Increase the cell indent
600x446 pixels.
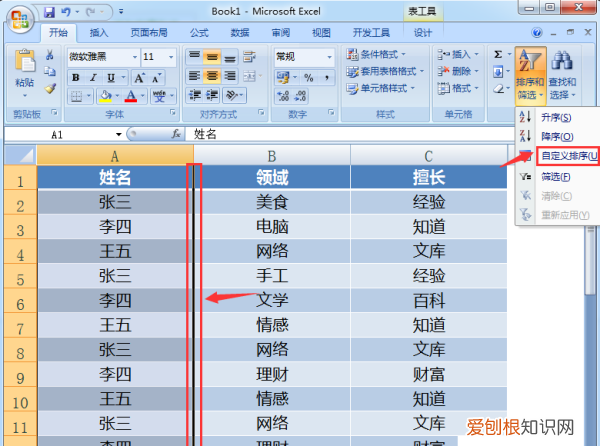[x=212, y=95]
